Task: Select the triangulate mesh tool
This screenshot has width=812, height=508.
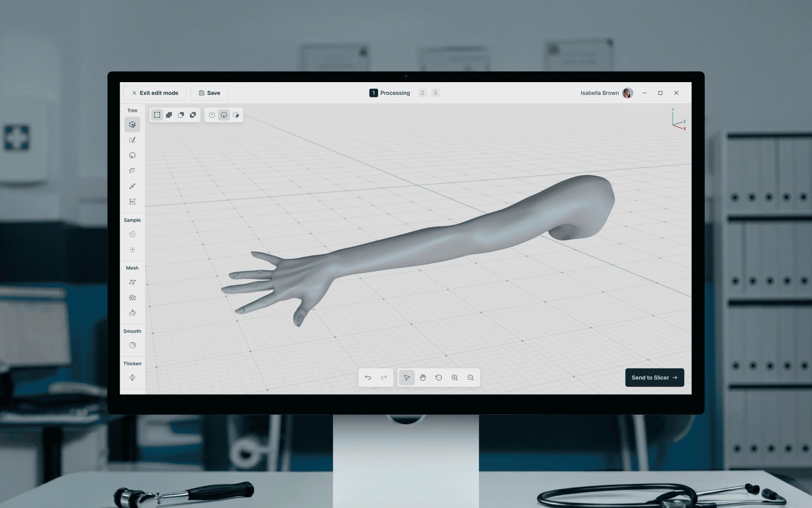Action: (x=132, y=282)
